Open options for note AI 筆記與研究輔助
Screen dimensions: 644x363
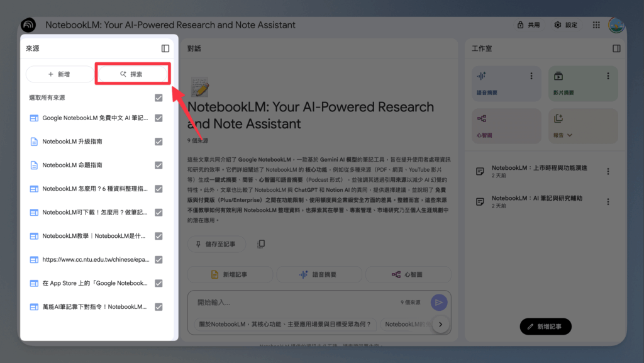(x=608, y=201)
